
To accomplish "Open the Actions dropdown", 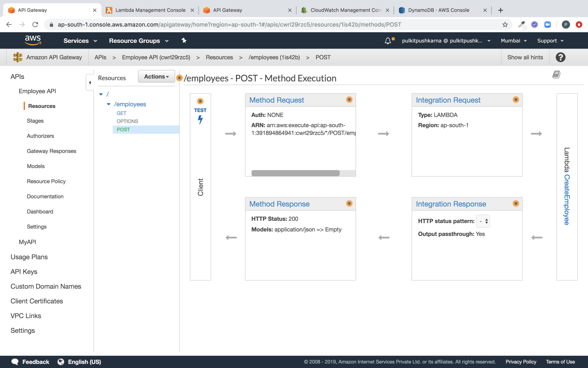I will click(x=156, y=77).
